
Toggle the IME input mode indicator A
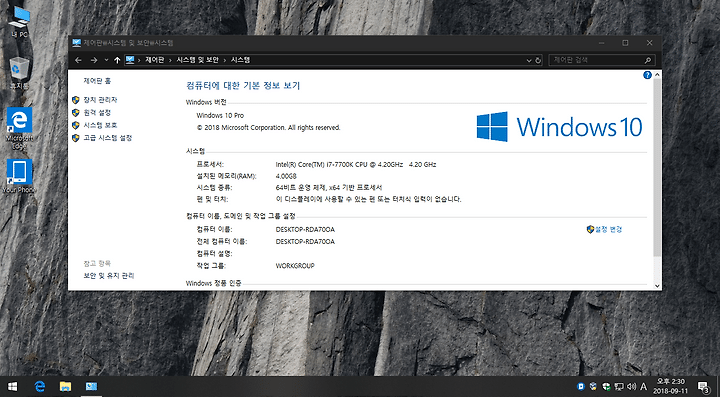click(x=643, y=386)
